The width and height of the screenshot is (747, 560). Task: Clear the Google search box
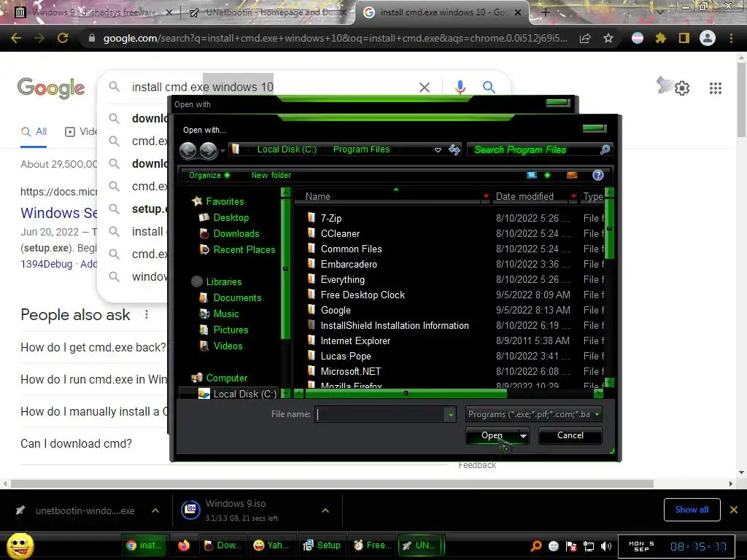point(424,87)
